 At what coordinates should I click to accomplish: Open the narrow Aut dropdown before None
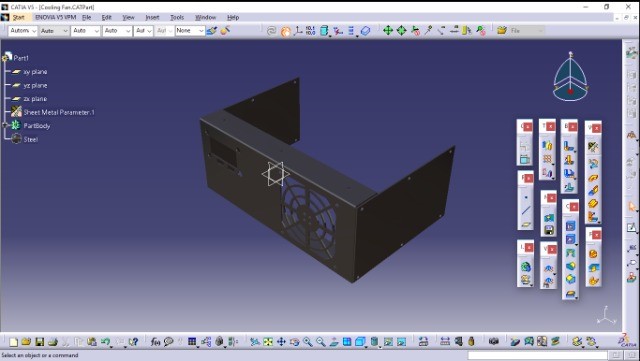tap(164, 31)
